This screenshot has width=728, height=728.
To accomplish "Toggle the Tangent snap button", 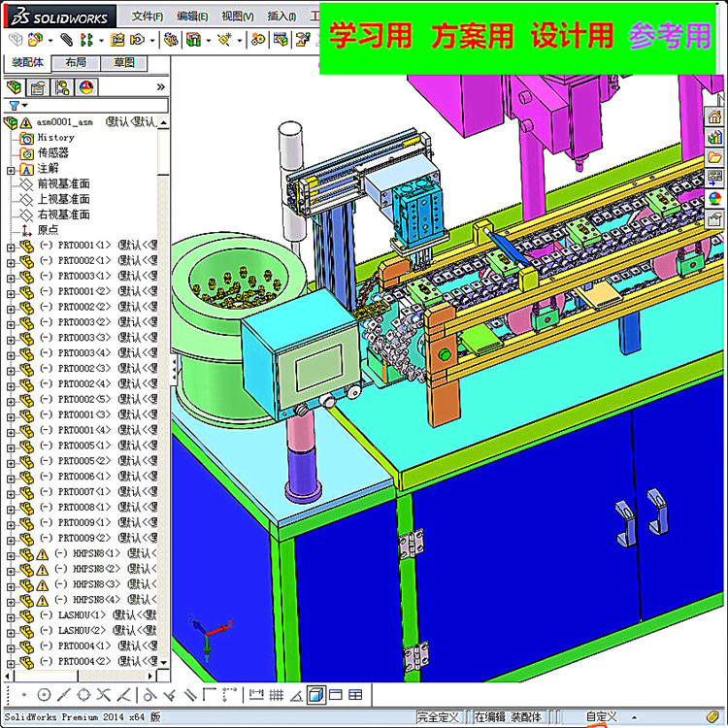I will click(149, 695).
